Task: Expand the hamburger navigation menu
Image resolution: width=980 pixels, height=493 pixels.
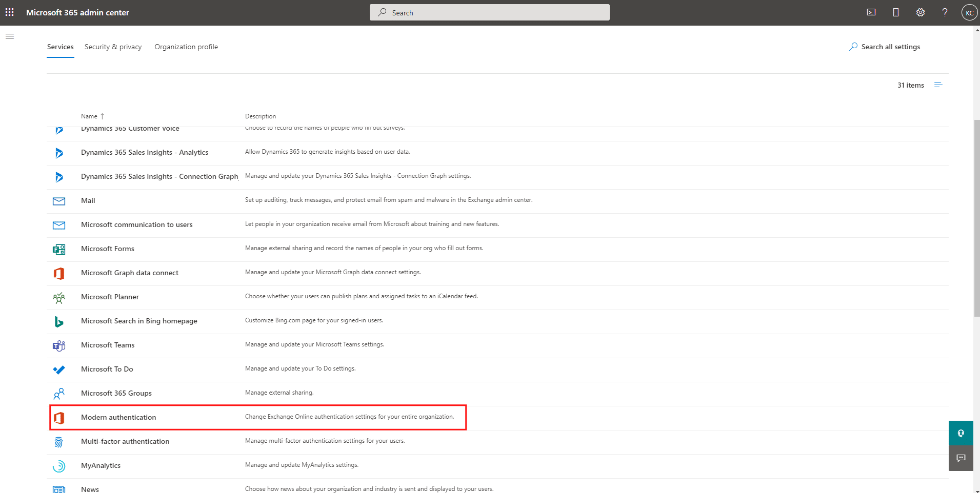Action: [x=10, y=36]
